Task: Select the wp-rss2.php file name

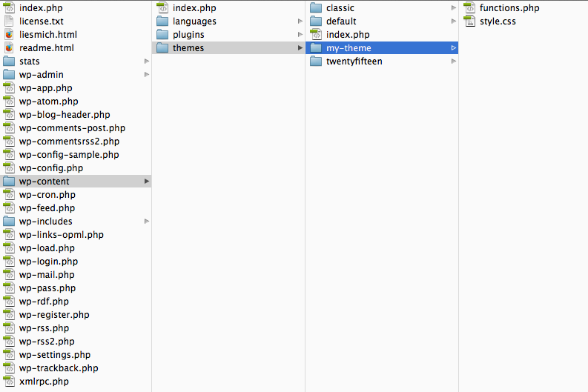Action: pyautogui.click(x=47, y=342)
